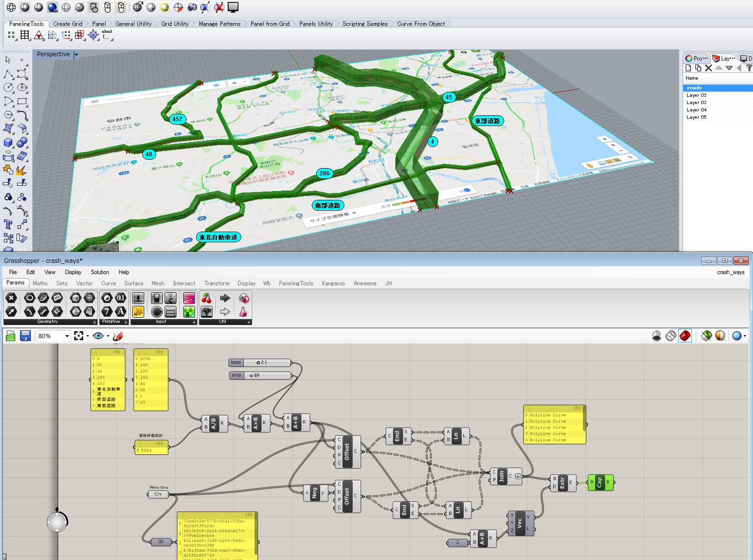Adjust the 'base' number slider

260,363
